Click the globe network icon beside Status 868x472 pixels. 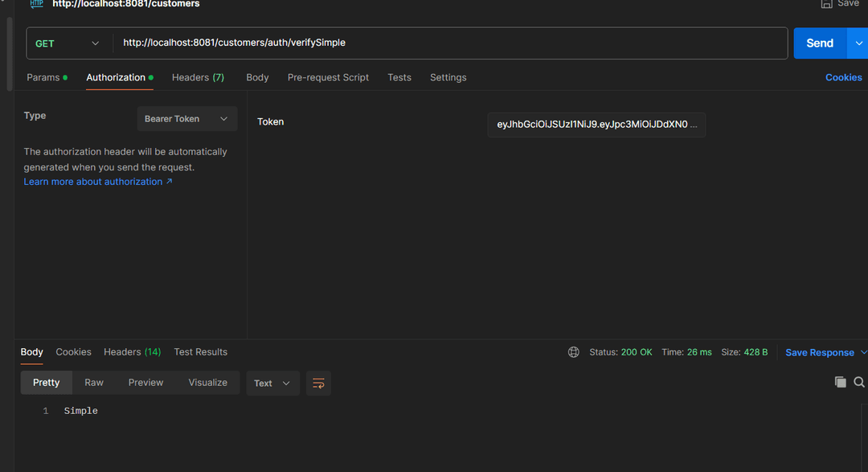574,352
